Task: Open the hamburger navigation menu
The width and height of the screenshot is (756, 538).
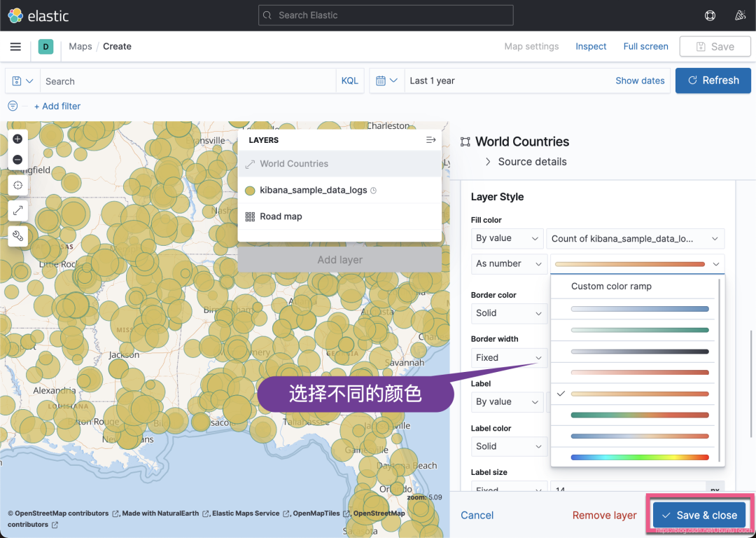Action: (x=15, y=46)
